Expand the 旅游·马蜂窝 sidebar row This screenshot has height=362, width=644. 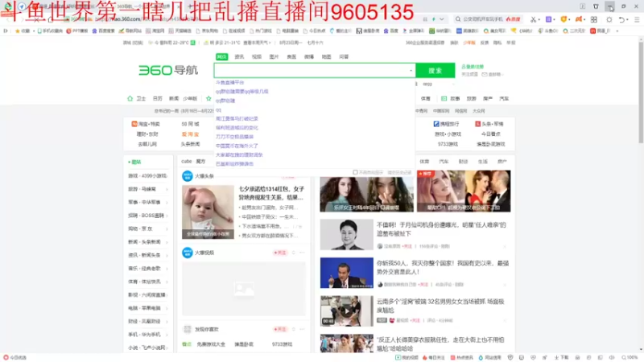(x=147, y=189)
